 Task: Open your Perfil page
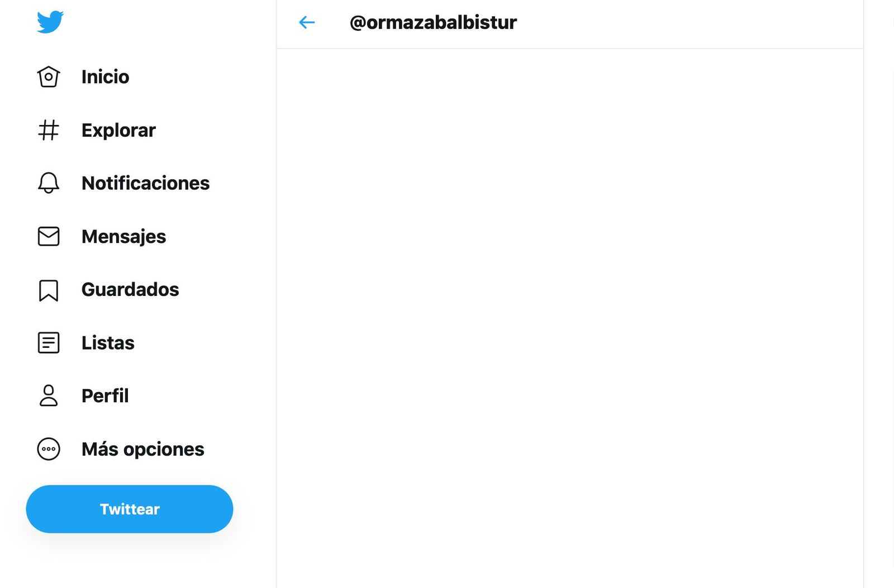click(104, 395)
